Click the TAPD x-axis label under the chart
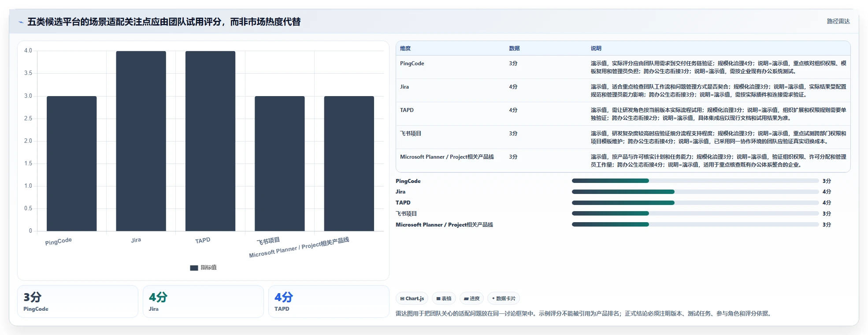This screenshot has height=335, width=868. (x=203, y=241)
